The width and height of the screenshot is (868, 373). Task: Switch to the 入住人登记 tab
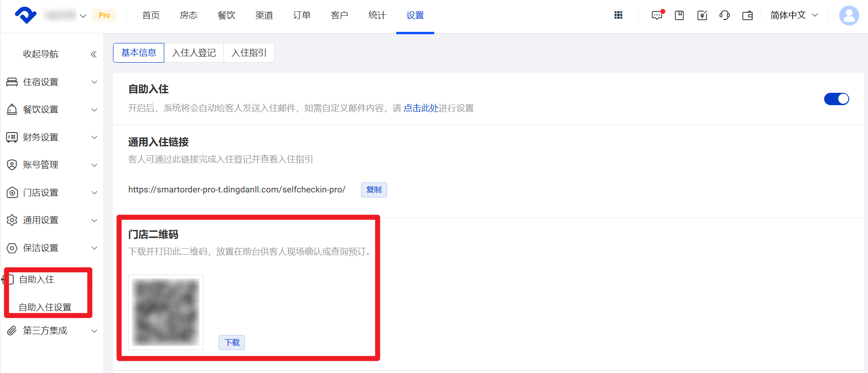click(194, 53)
